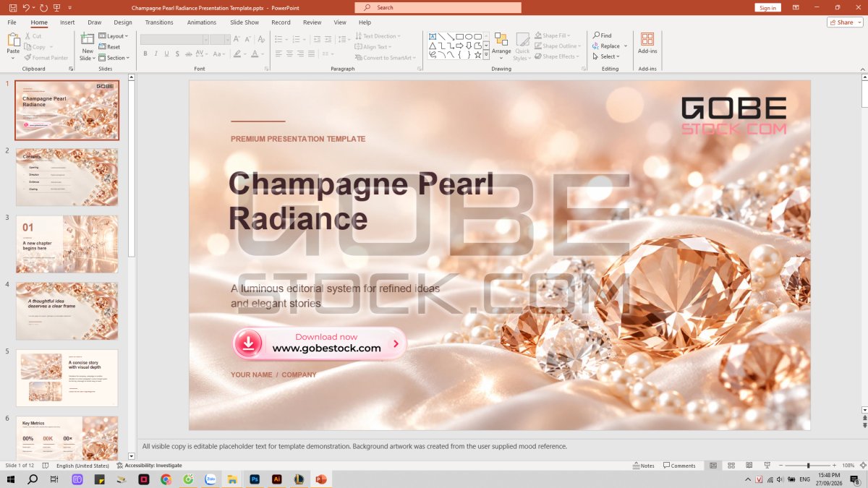
Task: Open Layout dropdown
Action: [x=114, y=36]
